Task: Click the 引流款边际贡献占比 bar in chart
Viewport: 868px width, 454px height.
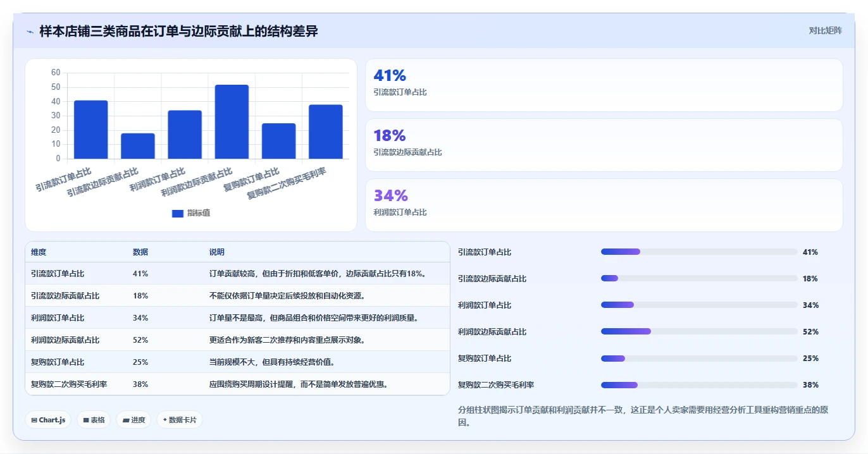Action: (x=138, y=146)
